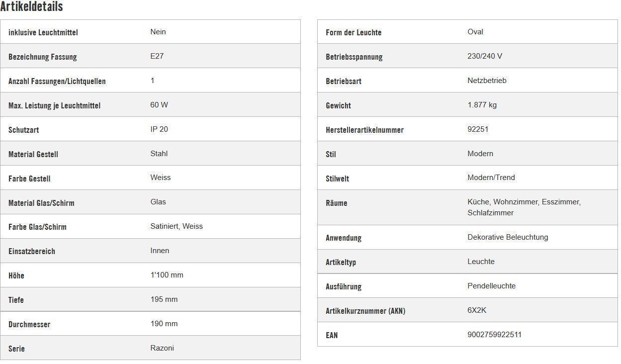Click the Räume list of rooms

pos(524,207)
